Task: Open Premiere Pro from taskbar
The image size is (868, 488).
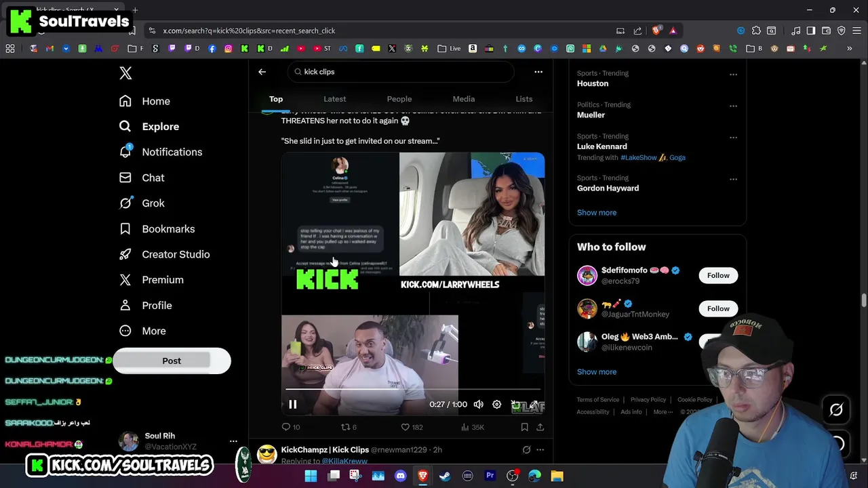Action: 490,476
